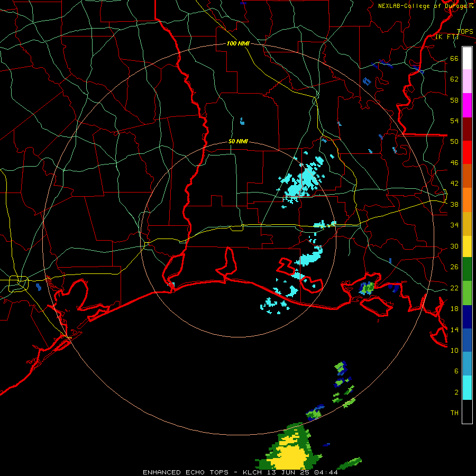Click the 6 legend value
This screenshot has height=476, width=476.
[x=456, y=371]
